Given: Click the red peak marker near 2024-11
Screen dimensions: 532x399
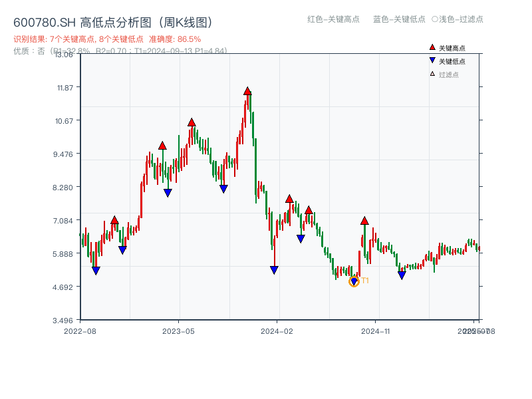Looking at the screenshot, I should click(364, 219).
